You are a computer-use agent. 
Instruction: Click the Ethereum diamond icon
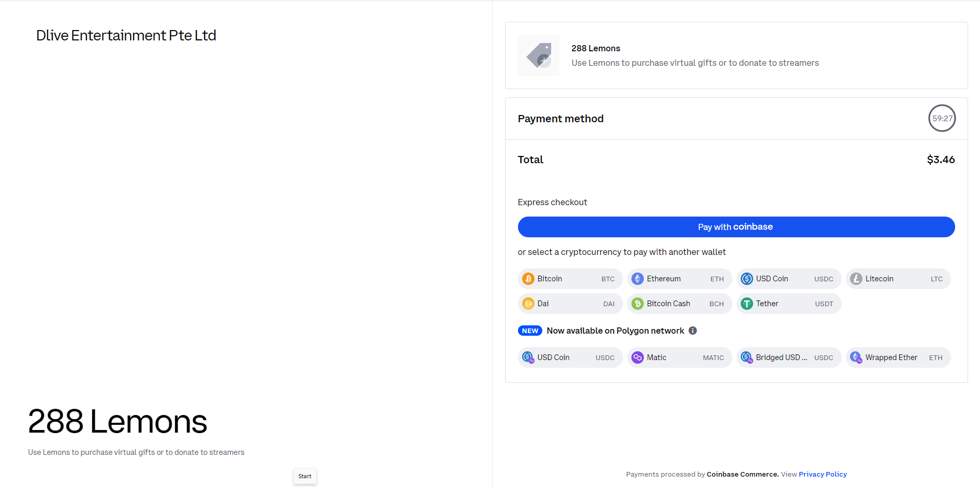point(638,279)
